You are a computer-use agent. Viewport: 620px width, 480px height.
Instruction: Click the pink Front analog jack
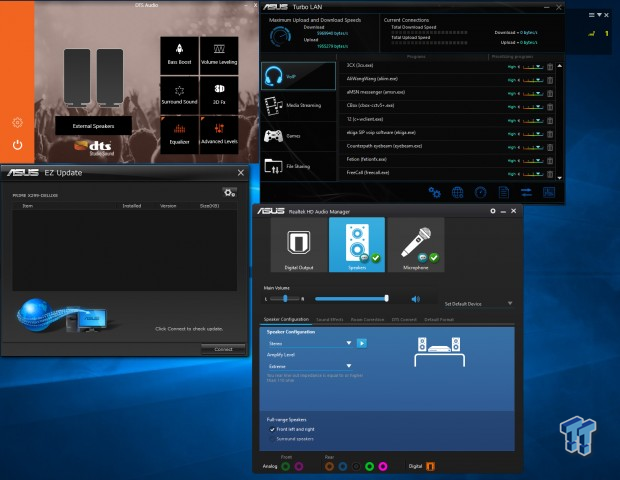[299, 467]
